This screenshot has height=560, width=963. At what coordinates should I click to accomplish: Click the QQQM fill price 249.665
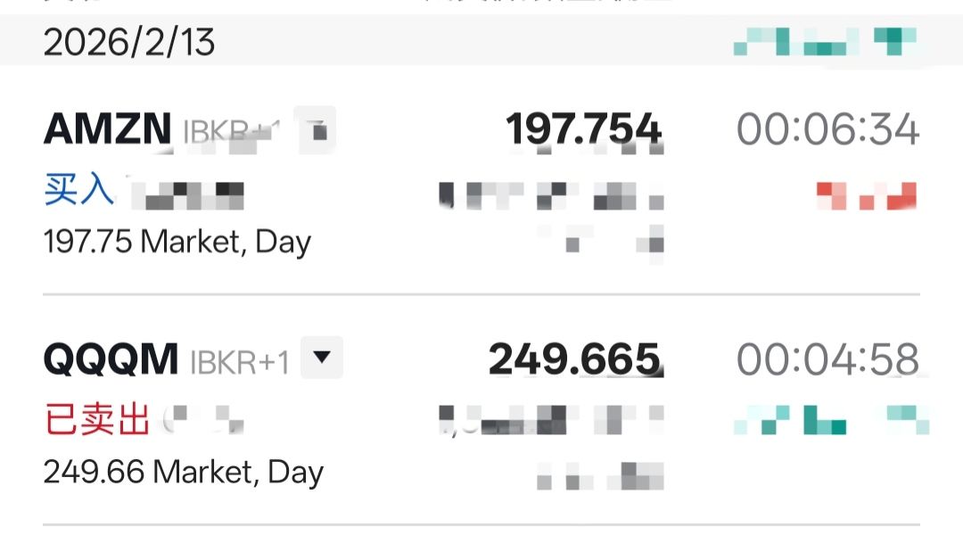tap(575, 359)
